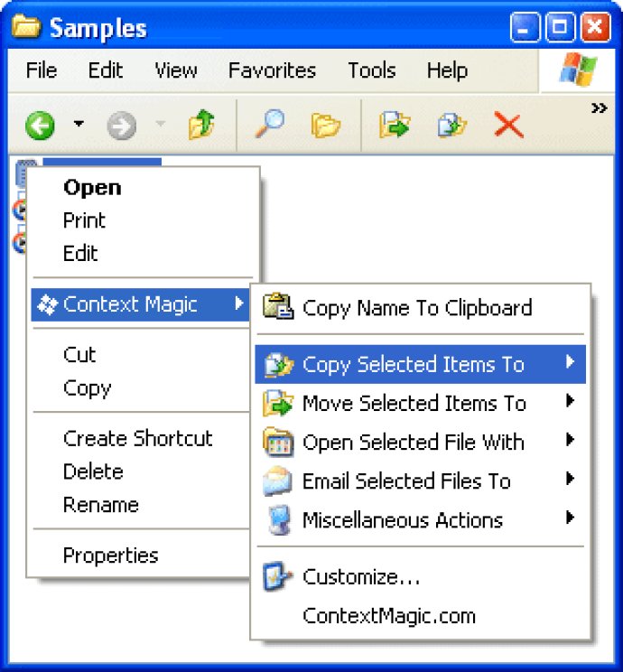Expand the toolbar overflow chevron

point(599,107)
